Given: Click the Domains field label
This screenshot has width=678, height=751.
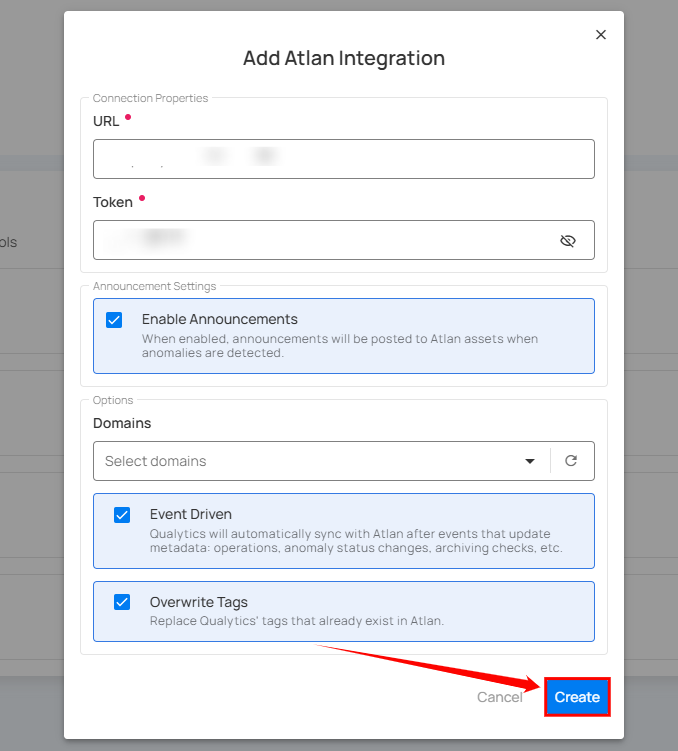Looking at the screenshot, I should pos(122,423).
